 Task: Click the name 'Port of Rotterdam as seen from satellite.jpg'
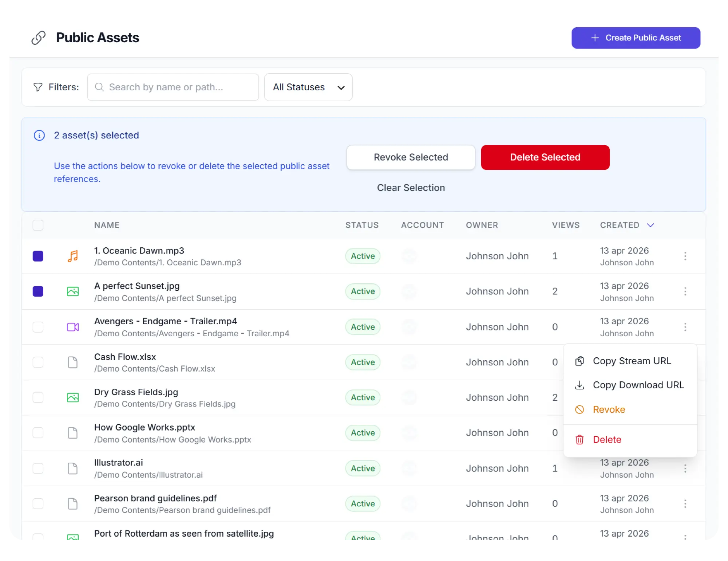point(184,534)
